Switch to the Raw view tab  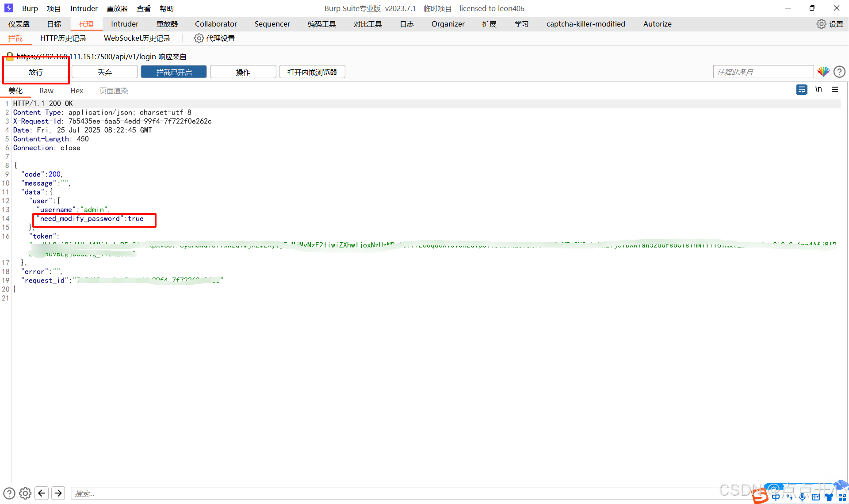46,91
